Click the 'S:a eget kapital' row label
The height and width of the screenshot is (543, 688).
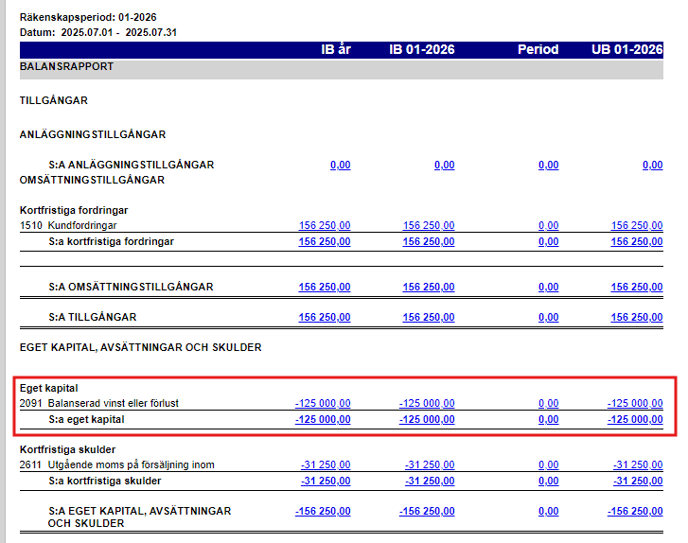pos(86,419)
